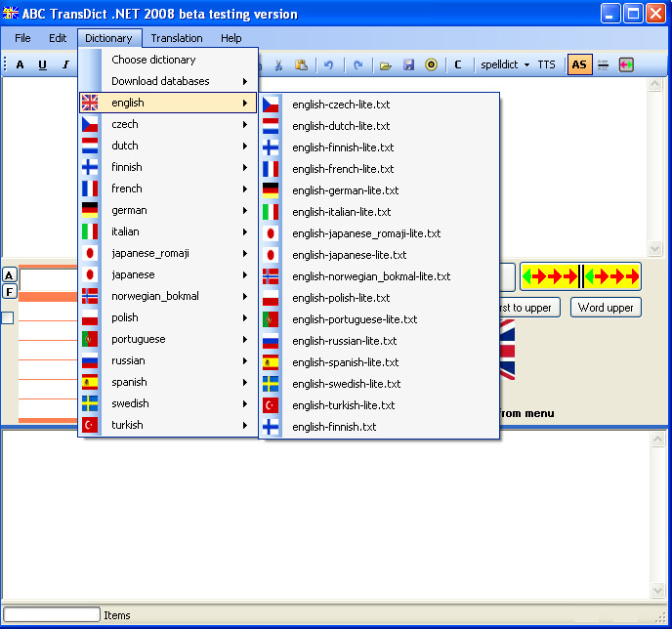The width and height of the screenshot is (672, 629).
Task: Expand the portuguese submenu
Action: [x=168, y=339]
